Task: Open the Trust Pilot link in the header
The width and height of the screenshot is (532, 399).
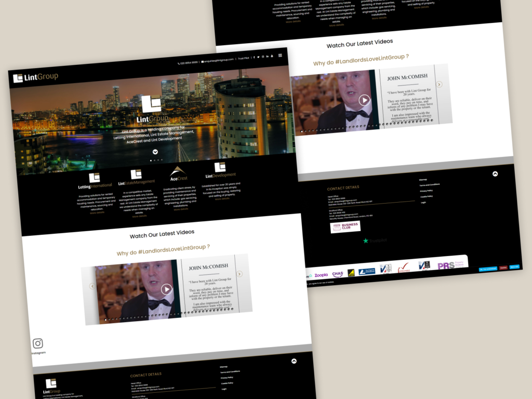Action: point(243,58)
